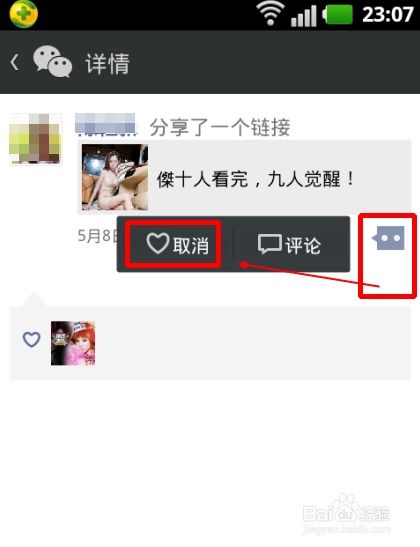Toggle the two-dot like/comment popup button
The height and width of the screenshot is (547, 420).
(388, 238)
